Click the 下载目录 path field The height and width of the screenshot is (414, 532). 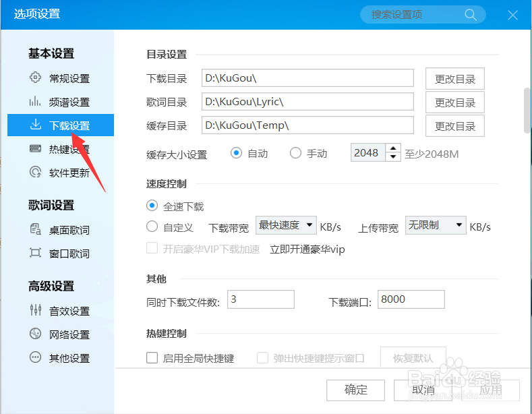(x=307, y=78)
